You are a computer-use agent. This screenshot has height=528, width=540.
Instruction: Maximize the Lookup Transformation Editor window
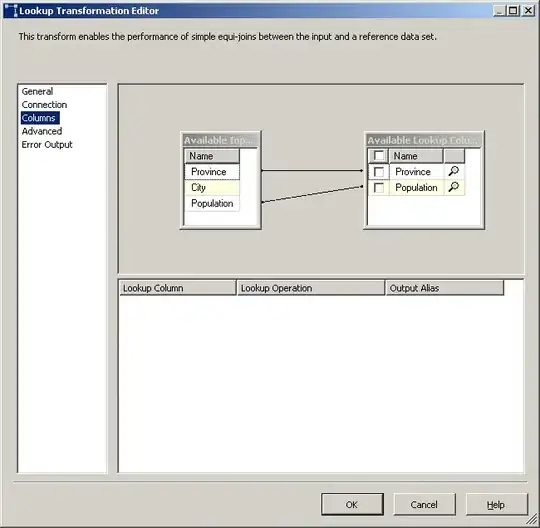click(513, 11)
